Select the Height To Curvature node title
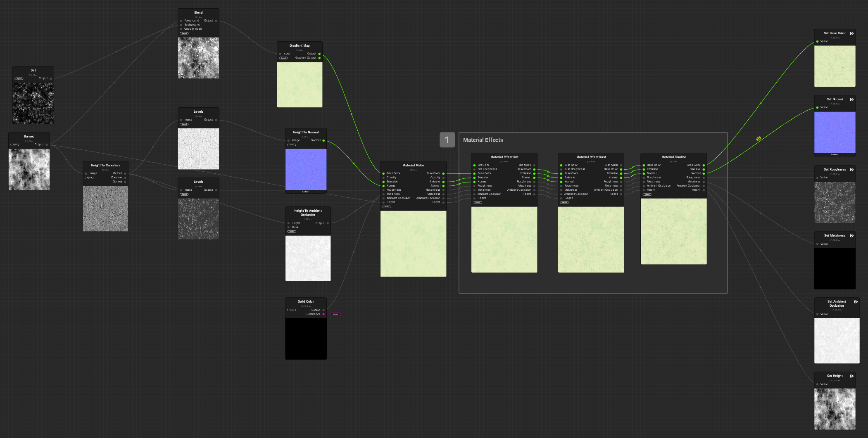Image resolution: width=868 pixels, height=438 pixels. 106,165
